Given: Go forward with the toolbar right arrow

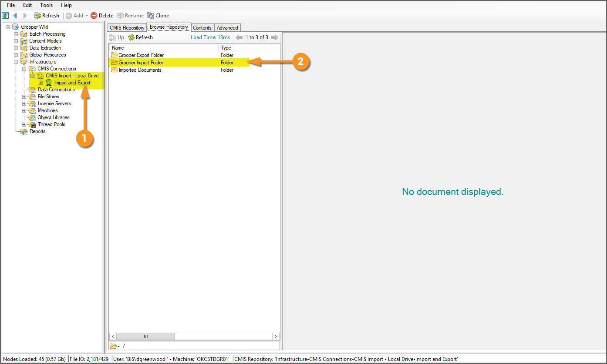Looking at the screenshot, I should pos(25,16).
